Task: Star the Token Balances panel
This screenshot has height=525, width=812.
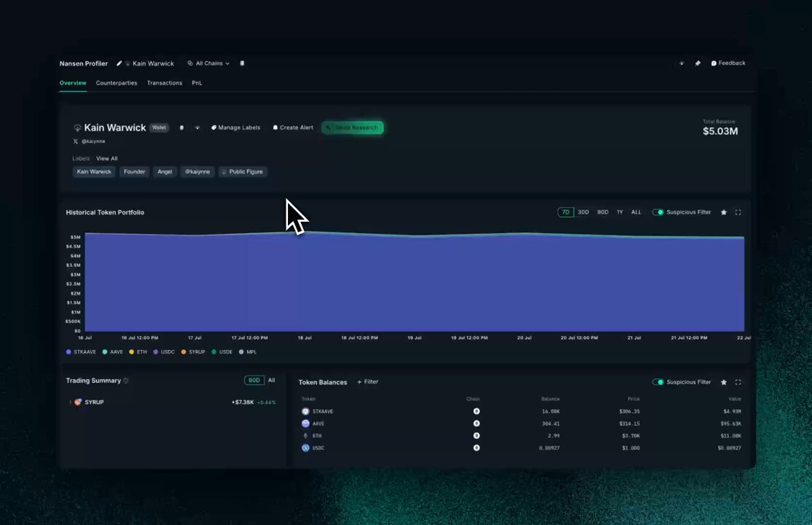Action: pyautogui.click(x=724, y=382)
